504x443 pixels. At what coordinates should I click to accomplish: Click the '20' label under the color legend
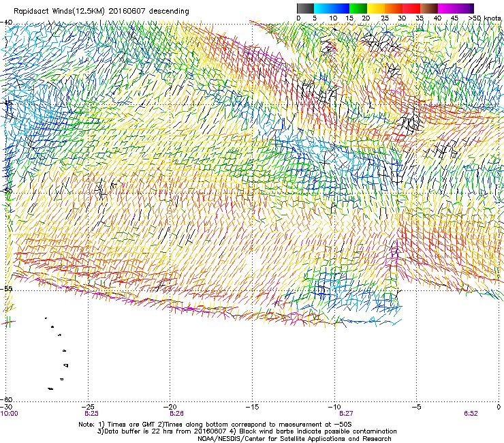point(366,18)
